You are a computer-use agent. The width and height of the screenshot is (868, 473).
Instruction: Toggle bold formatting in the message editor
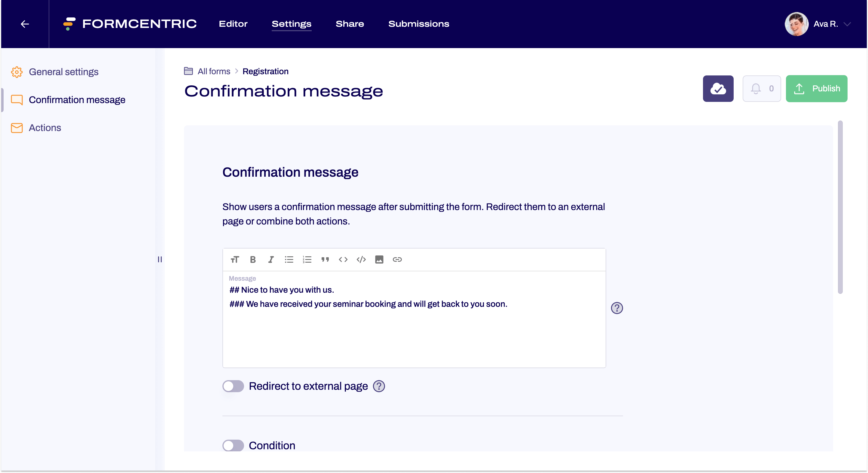253,259
